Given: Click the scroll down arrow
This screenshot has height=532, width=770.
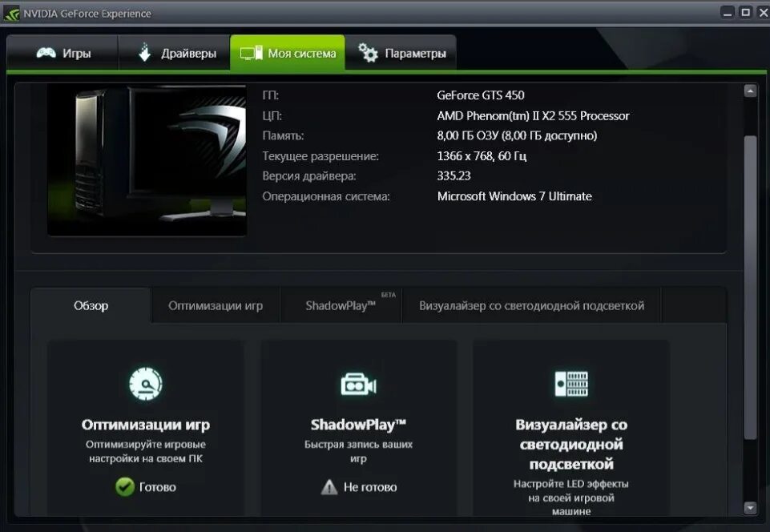Looking at the screenshot, I should (x=750, y=507).
